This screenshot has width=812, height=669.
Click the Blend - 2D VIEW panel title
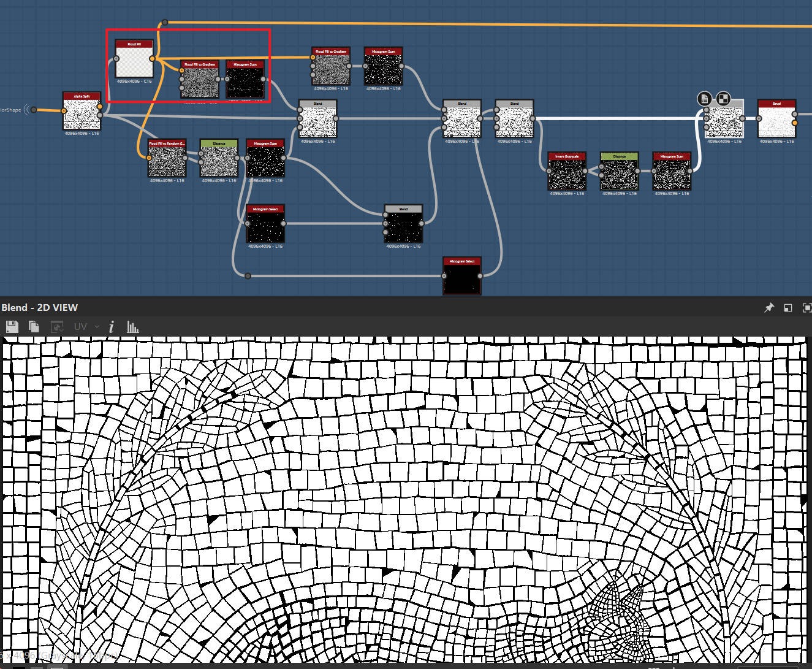(x=40, y=308)
